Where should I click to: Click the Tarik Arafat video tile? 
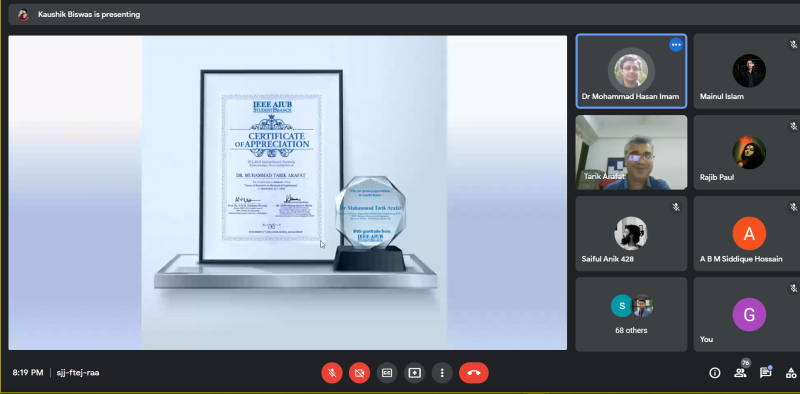631,152
